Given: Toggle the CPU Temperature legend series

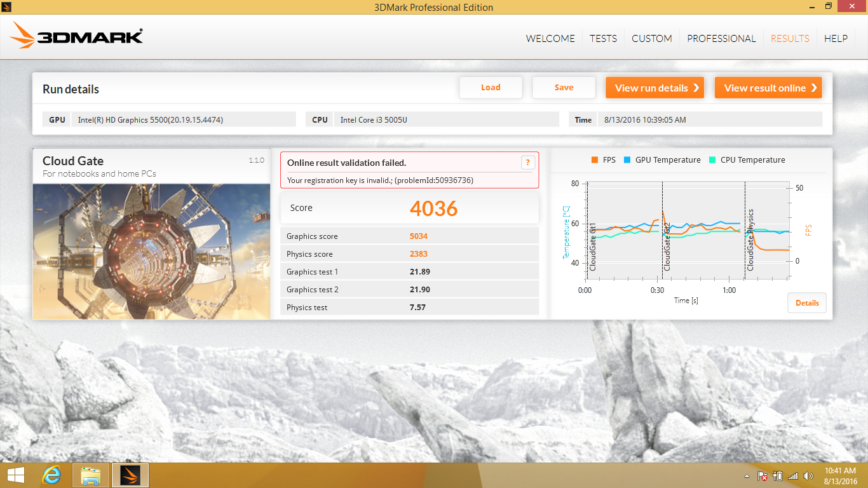Looking at the screenshot, I should (747, 160).
